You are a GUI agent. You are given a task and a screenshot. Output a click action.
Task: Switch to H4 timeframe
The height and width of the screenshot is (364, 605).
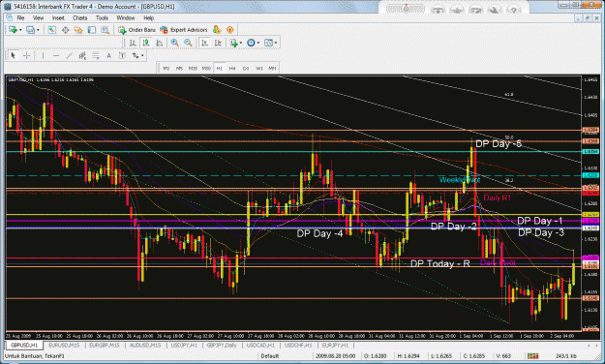coord(232,69)
